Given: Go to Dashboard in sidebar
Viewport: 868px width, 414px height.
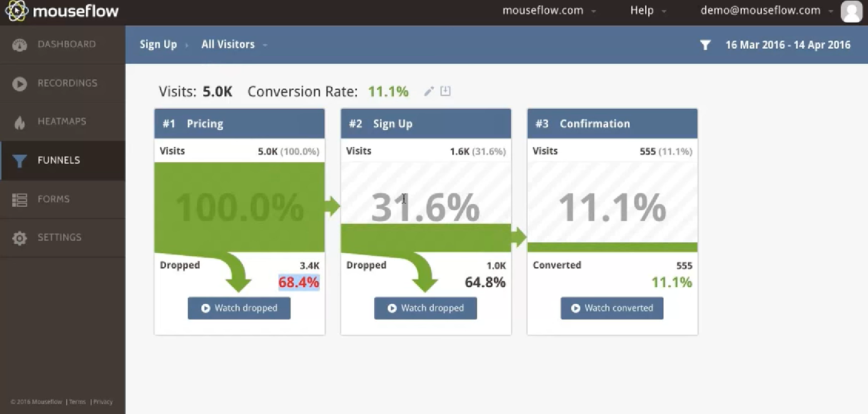Looking at the screenshot, I should pos(63,45).
